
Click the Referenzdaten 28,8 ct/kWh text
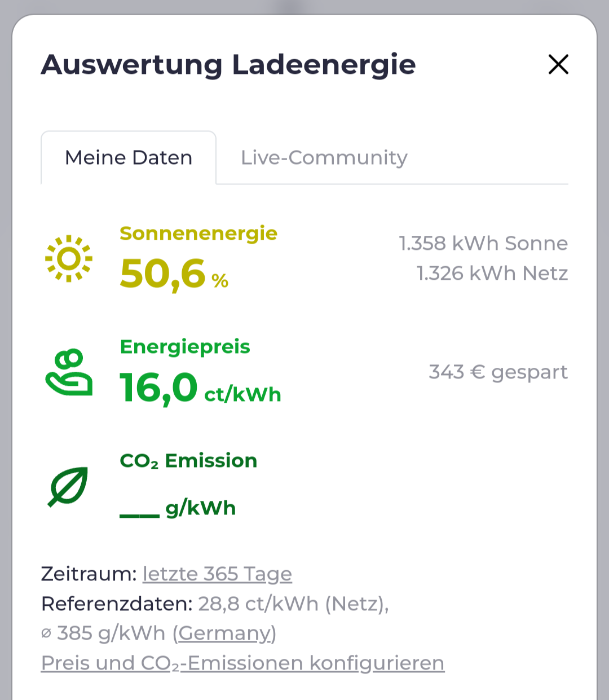(215, 604)
